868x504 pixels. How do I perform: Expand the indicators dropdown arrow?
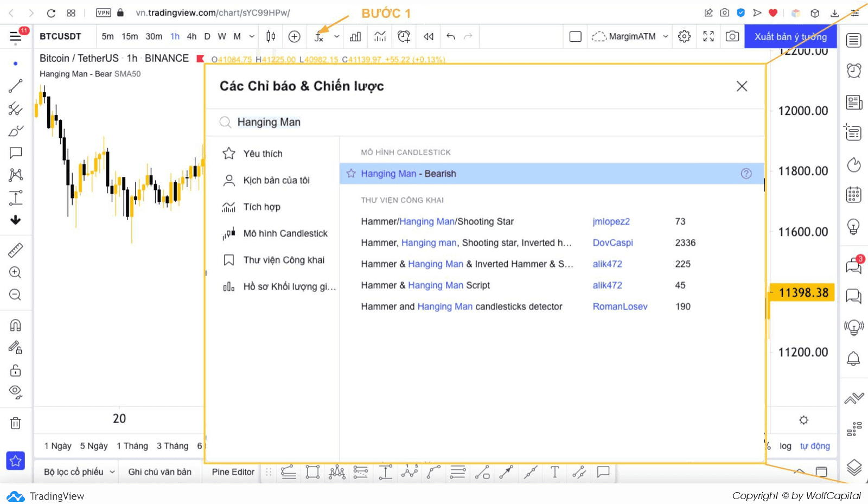(x=337, y=36)
